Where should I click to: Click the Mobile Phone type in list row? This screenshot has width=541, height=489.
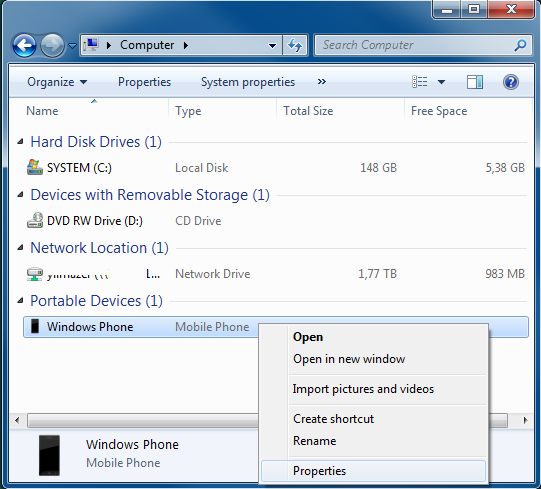coord(212,327)
